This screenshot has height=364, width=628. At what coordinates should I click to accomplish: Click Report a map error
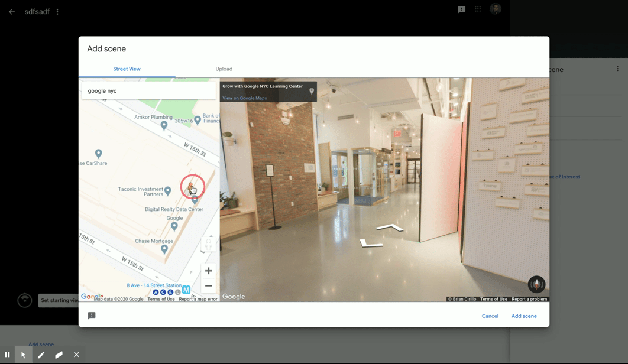(198, 299)
